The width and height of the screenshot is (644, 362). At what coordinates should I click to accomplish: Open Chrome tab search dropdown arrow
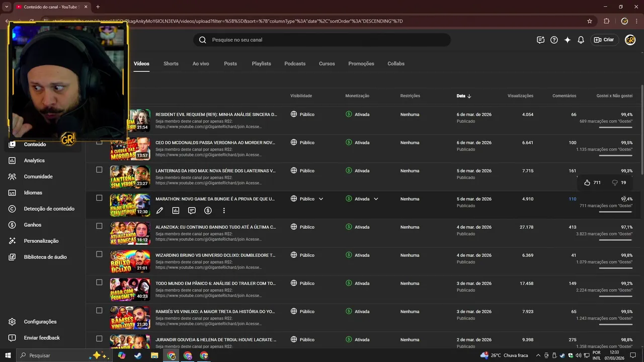pyautogui.click(x=7, y=7)
